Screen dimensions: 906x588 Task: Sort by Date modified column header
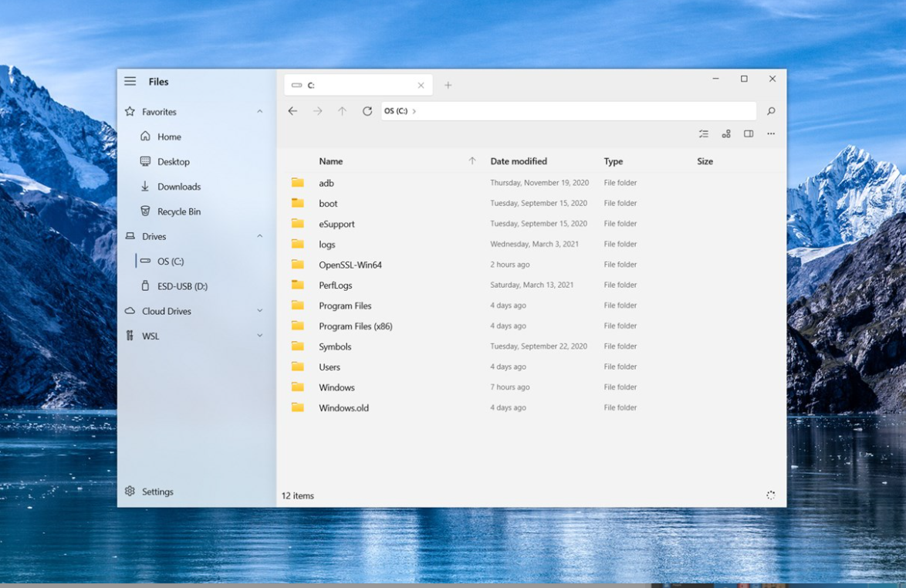pos(519,161)
